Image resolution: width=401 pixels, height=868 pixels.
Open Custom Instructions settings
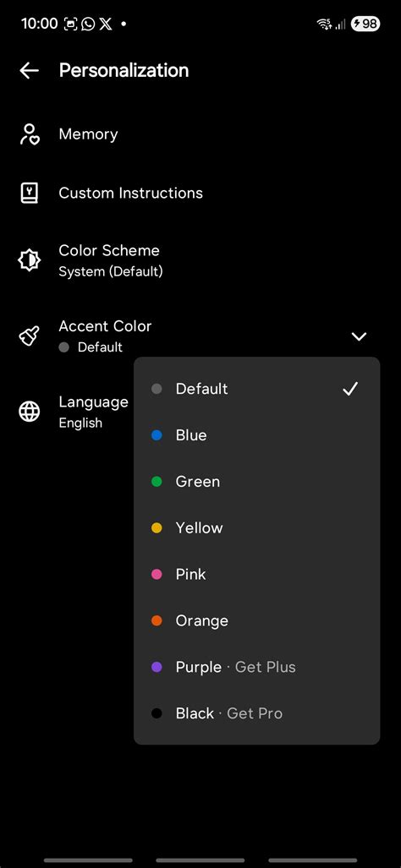click(x=200, y=194)
